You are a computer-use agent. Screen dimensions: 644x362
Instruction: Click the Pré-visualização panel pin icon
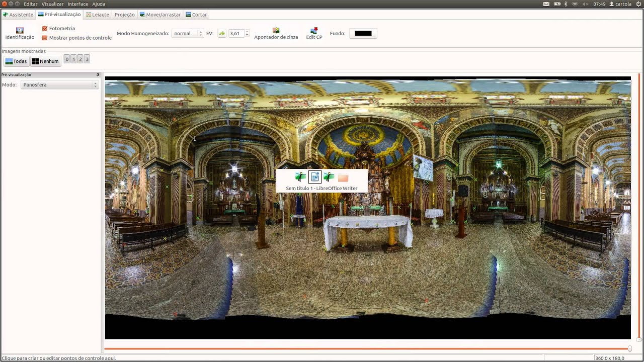coord(98,75)
